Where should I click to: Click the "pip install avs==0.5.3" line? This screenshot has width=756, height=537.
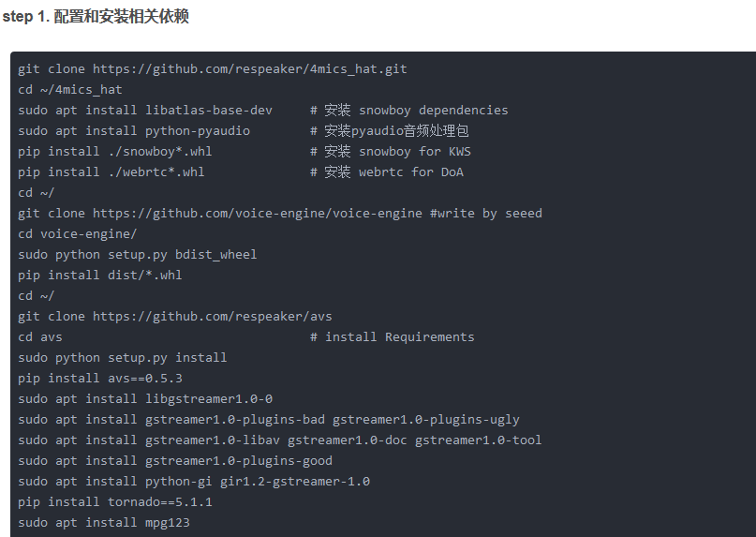pyautogui.click(x=100, y=378)
